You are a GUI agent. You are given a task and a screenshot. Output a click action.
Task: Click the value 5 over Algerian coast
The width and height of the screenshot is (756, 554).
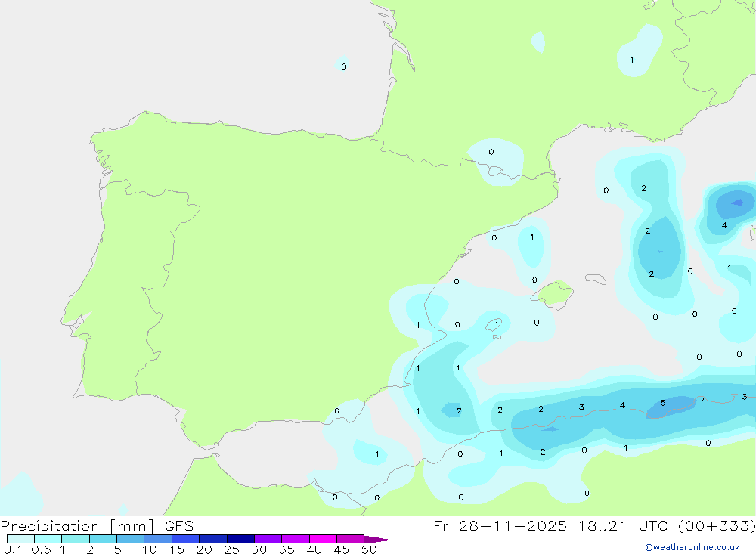click(663, 403)
